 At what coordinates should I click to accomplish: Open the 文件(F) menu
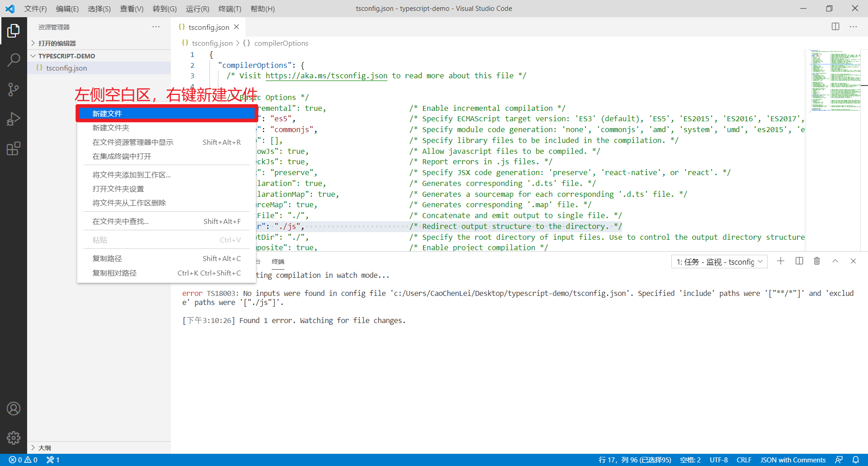[35, 9]
